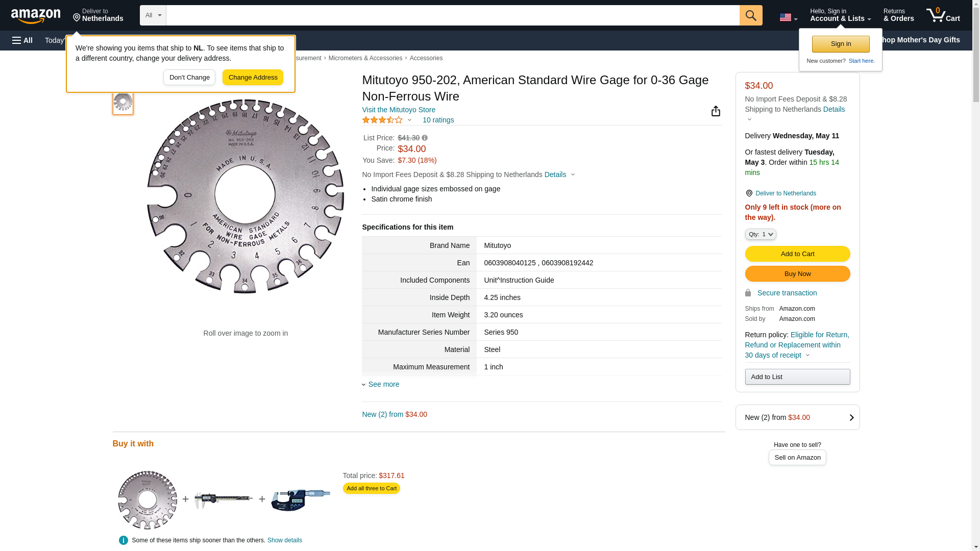Open the search category All dropdown
This screenshot has width=980, height=551.
click(153, 15)
